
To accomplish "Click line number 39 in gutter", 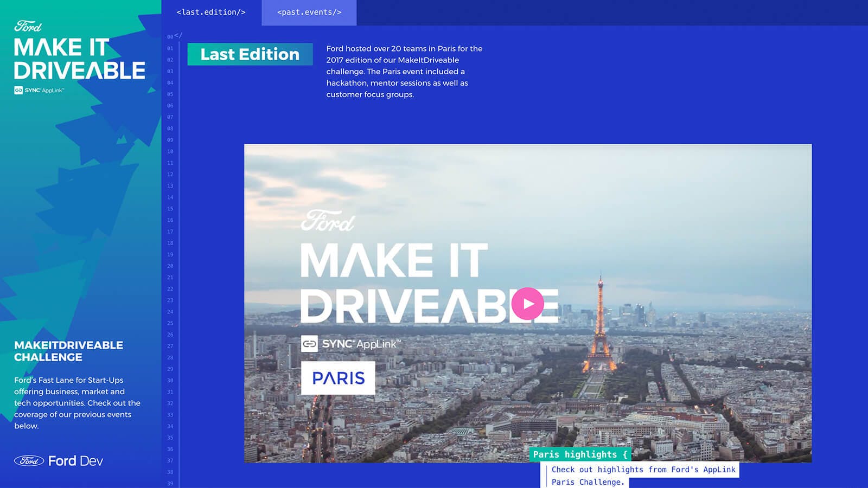I will [170, 483].
